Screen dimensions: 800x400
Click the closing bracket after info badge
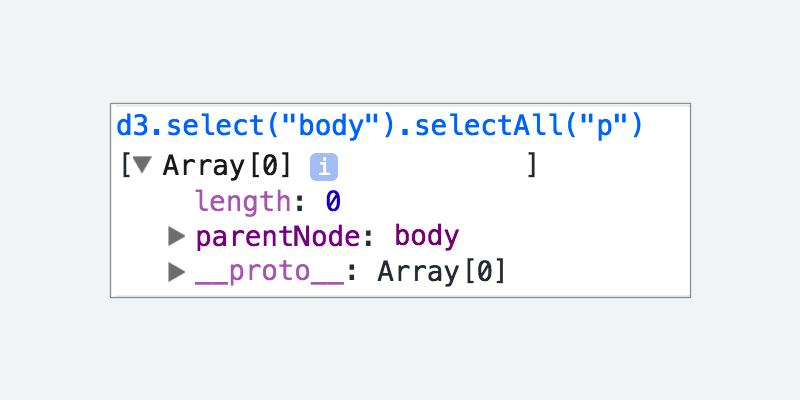[532, 166]
